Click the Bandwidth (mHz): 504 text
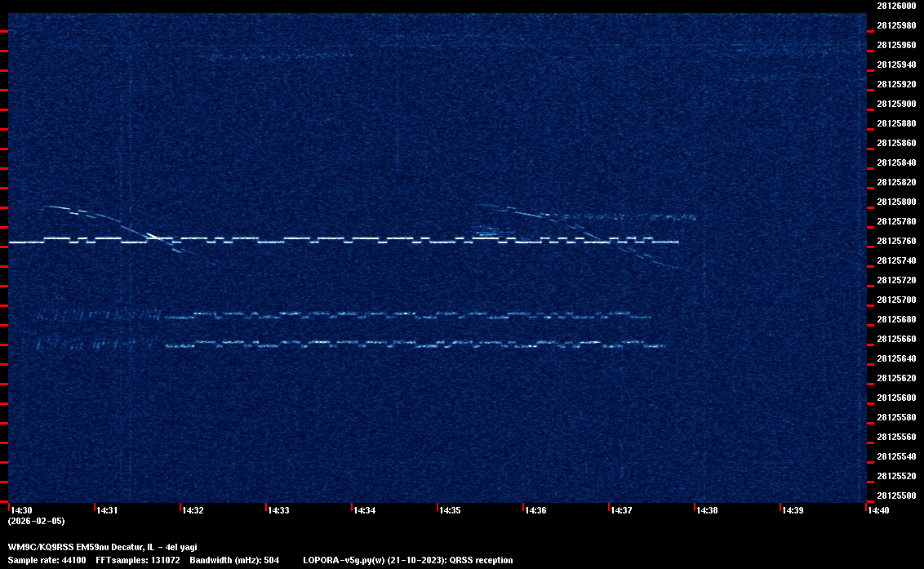The width and height of the screenshot is (924, 569). [x=234, y=560]
